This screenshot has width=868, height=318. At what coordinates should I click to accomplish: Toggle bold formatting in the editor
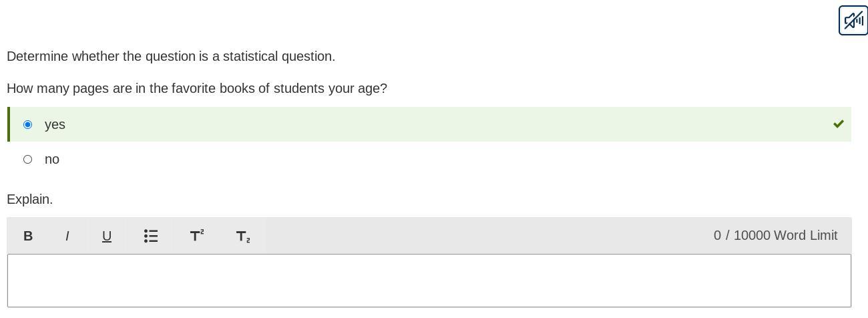pos(28,236)
